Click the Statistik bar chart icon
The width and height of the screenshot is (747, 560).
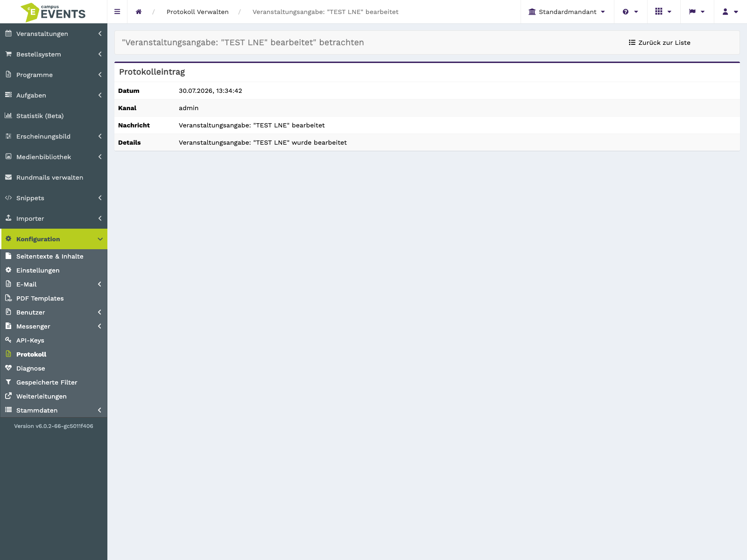8,115
